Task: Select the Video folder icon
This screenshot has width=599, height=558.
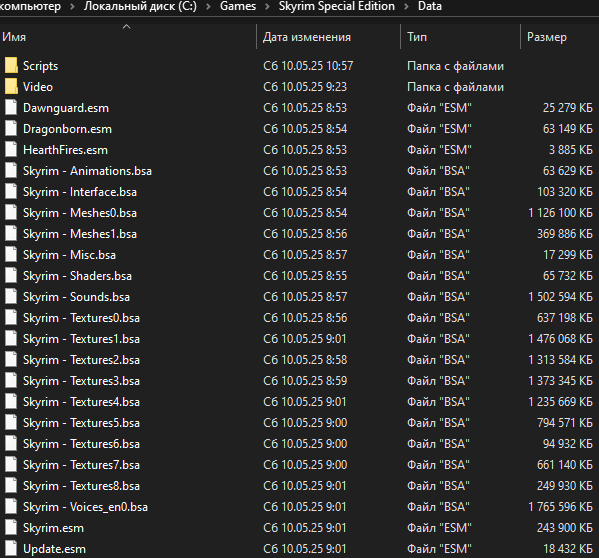Action: coord(11,86)
